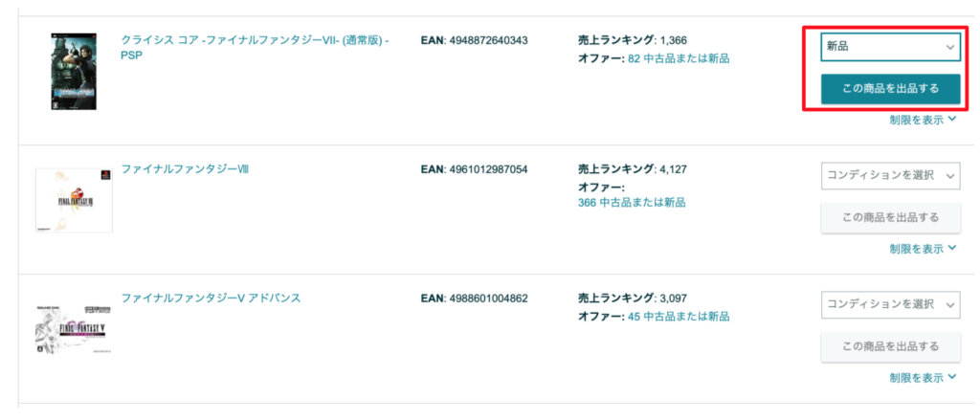The height and width of the screenshot is (420, 980).
Task: Click the teal この商品を出品する button
Action: coord(890,89)
